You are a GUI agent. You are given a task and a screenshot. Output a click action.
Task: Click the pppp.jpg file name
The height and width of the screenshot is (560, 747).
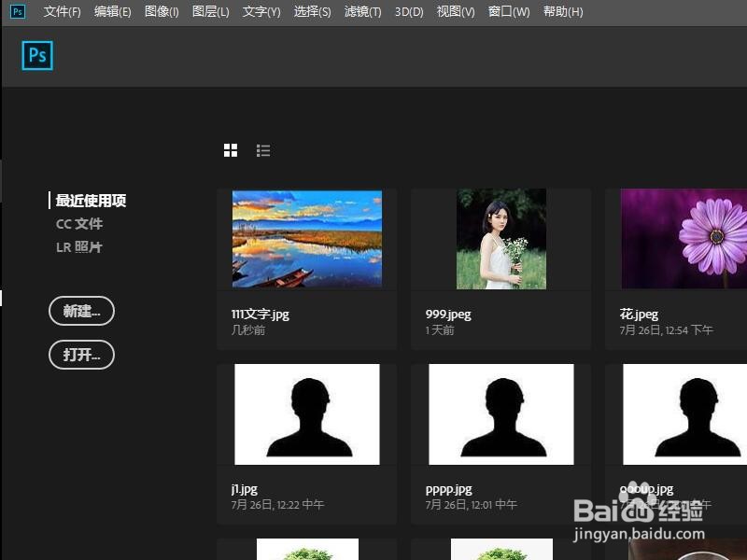tap(449, 489)
